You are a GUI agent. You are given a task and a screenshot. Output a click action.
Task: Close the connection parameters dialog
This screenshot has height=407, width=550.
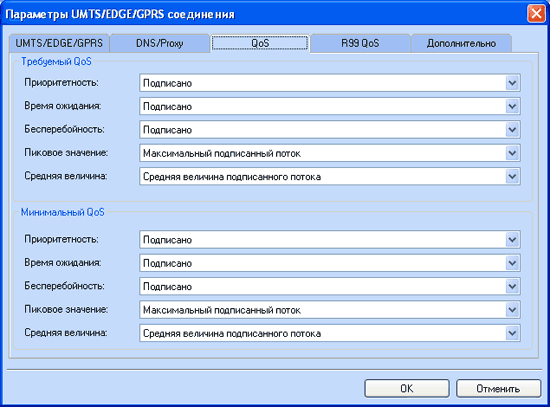pos(536,14)
